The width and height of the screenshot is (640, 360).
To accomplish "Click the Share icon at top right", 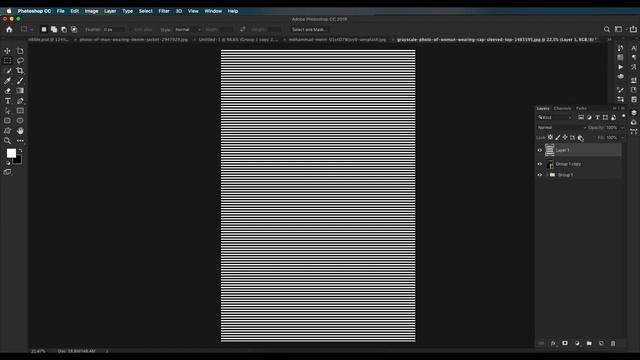I will [633, 29].
